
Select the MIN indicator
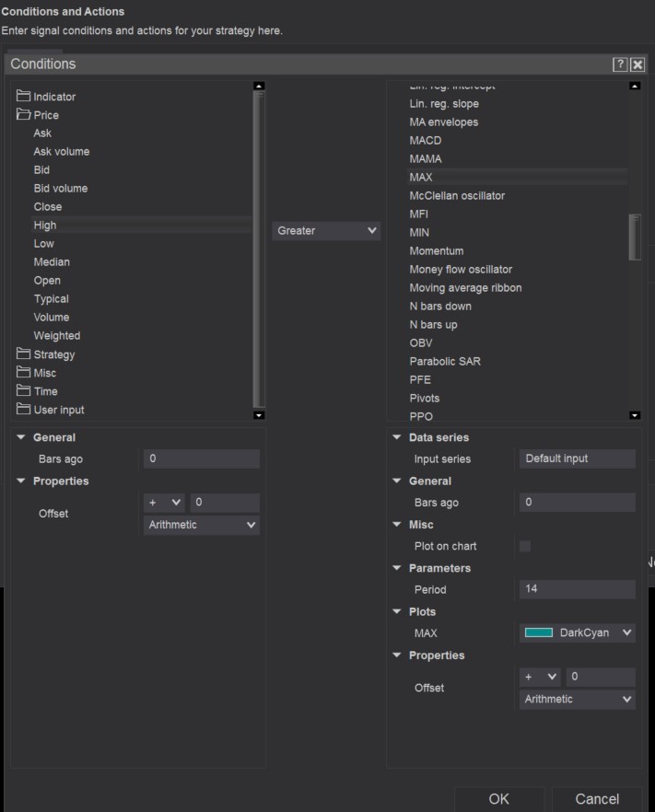click(x=419, y=233)
